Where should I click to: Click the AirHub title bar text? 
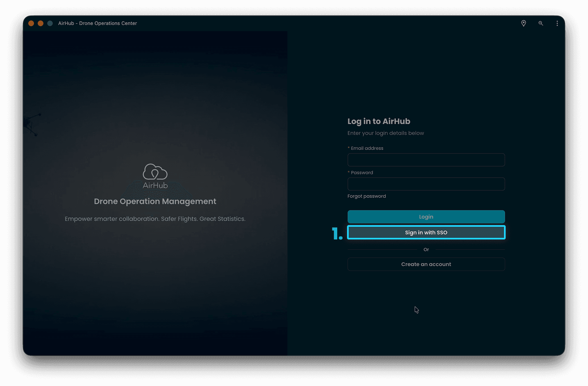click(x=97, y=23)
